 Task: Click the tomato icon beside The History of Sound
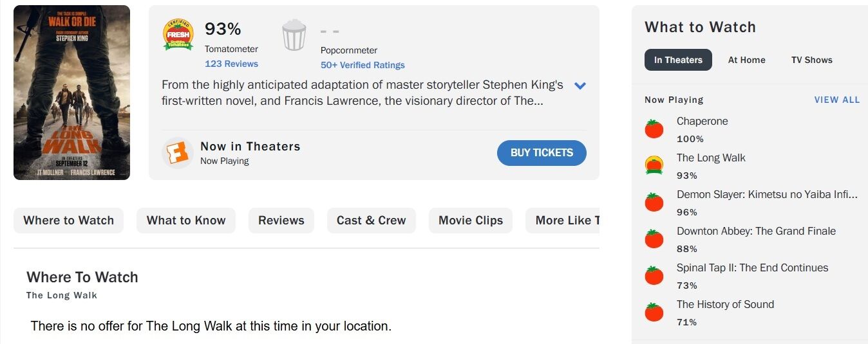tap(654, 312)
